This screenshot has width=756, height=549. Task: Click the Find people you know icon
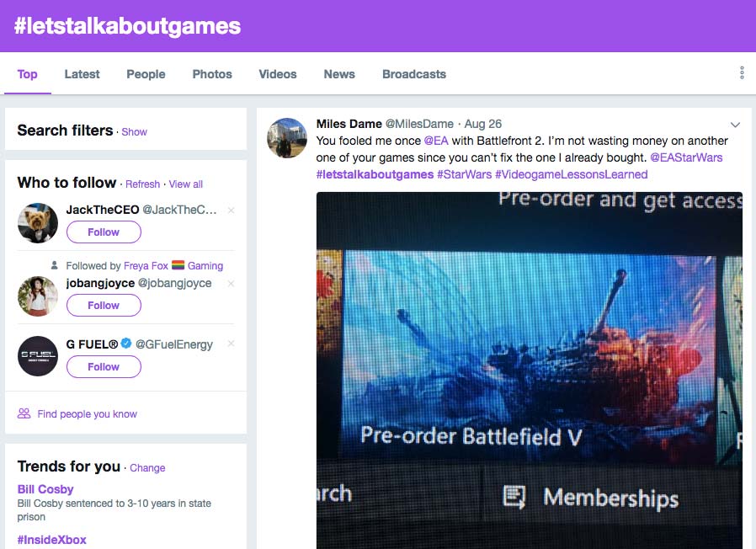(24, 413)
